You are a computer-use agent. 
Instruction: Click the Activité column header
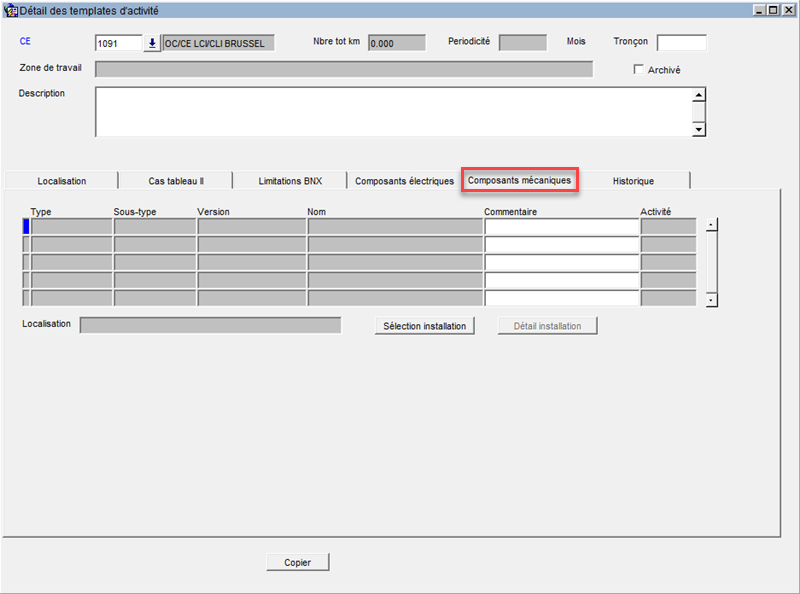pyautogui.click(x=656, y=212)
